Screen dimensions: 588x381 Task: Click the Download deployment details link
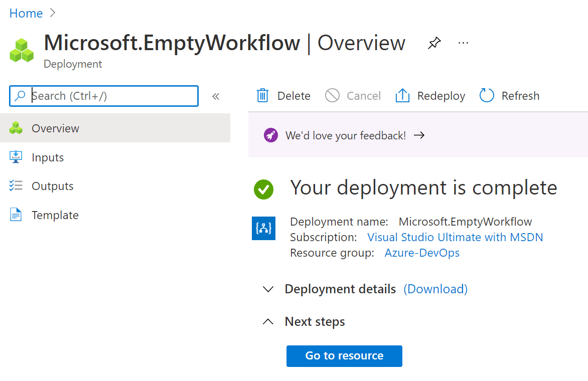coord(435,289)
